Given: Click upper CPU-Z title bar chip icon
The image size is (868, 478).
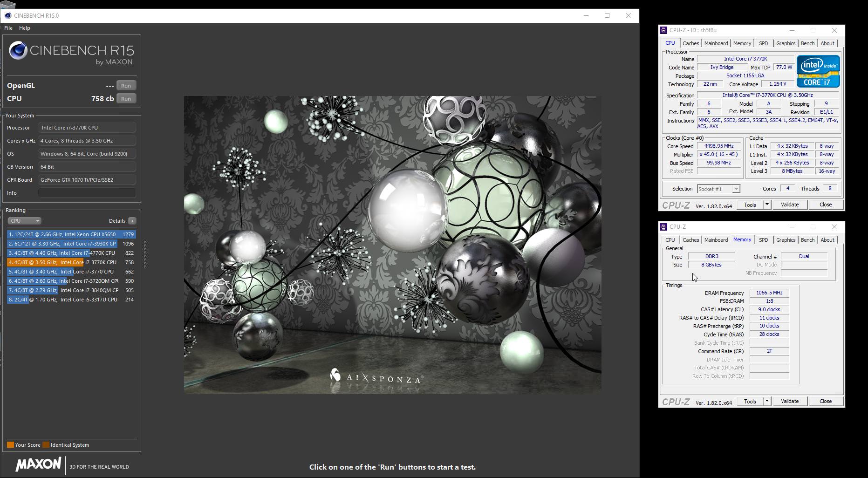Looking at the screenshot, I should tap(663, 30).
